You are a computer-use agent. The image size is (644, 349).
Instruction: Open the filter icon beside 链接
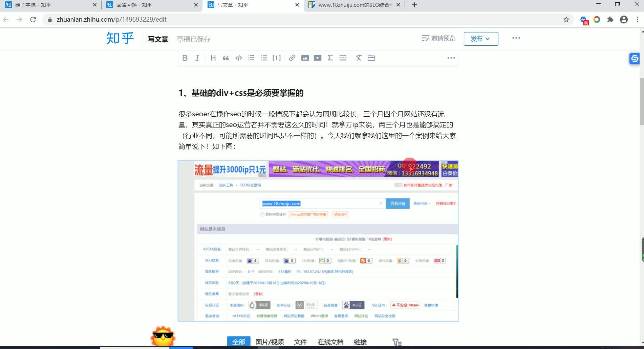(397, 342)
